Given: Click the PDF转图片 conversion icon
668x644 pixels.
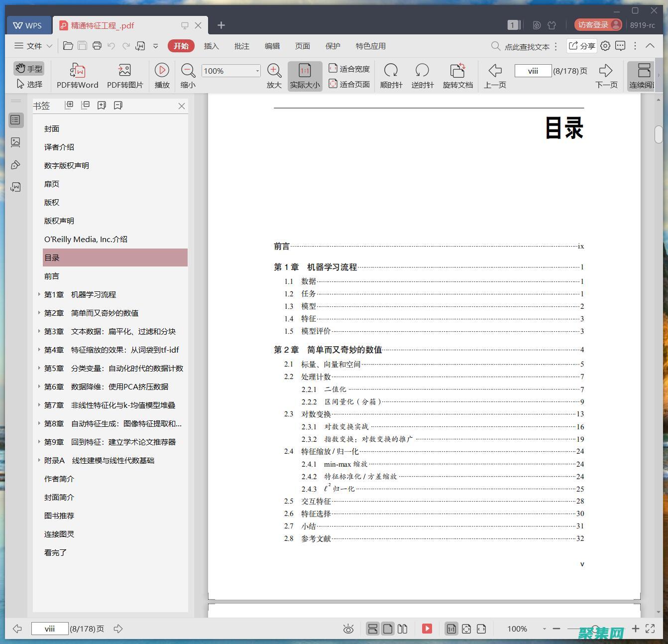Looking at the screenshot, I should click(124, 70).
